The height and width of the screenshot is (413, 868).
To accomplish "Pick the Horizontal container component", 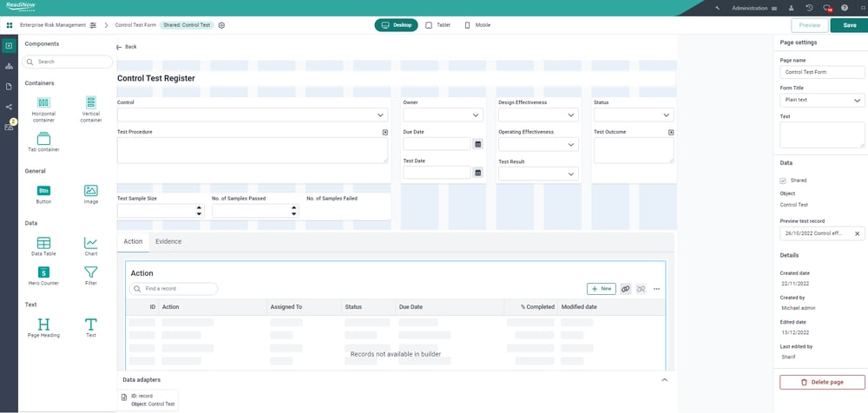I will 43,108.
